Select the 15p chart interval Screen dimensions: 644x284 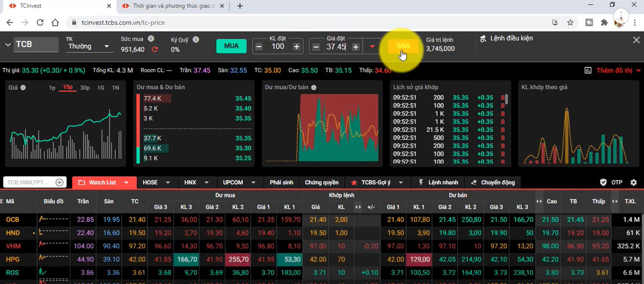pos(68,88)
